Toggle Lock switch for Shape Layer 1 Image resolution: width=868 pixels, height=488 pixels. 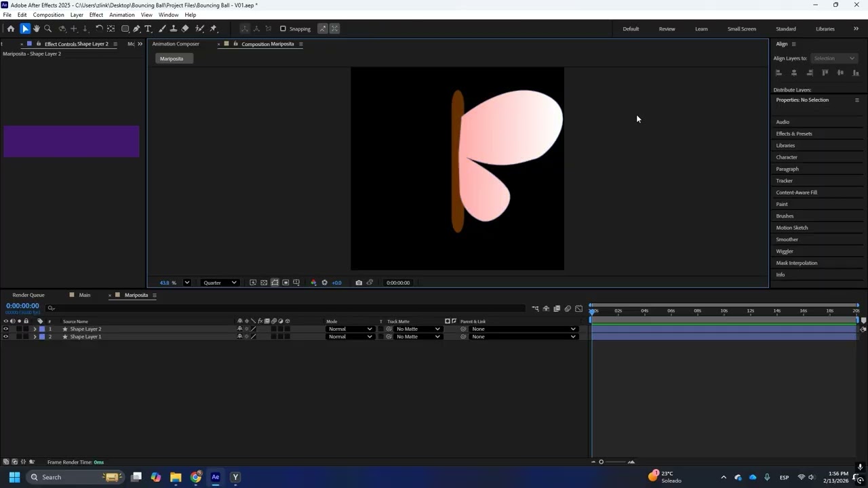click(26, 337)
